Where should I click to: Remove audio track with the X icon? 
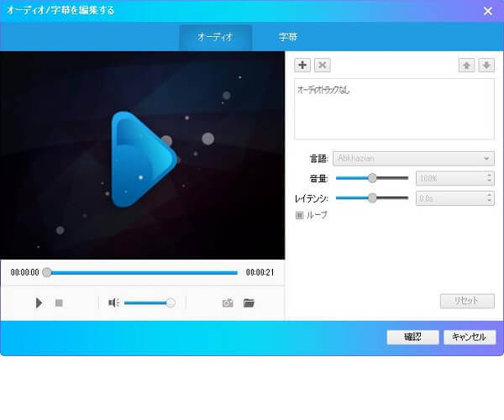(322, 66)
